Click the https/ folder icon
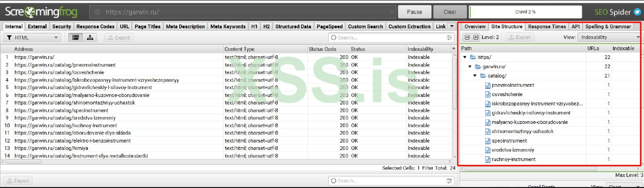The width and height of the screenshot is (644, 188). (x=473, y=58)
